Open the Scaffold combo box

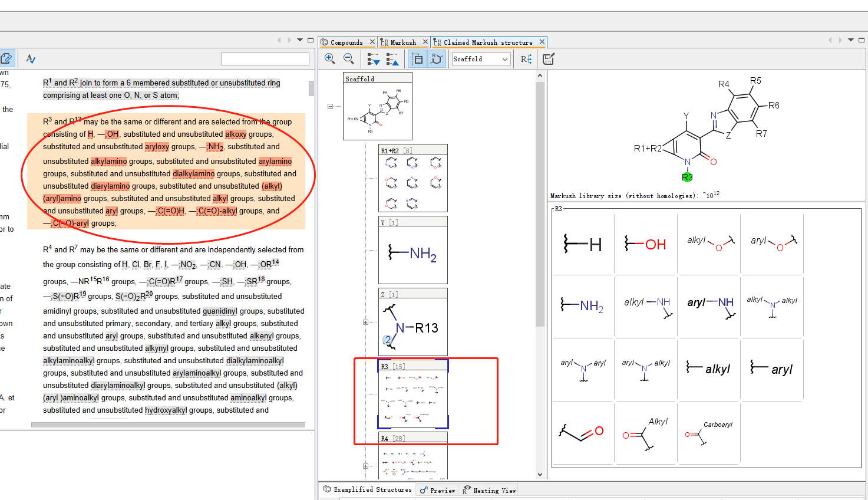[481, 59]
